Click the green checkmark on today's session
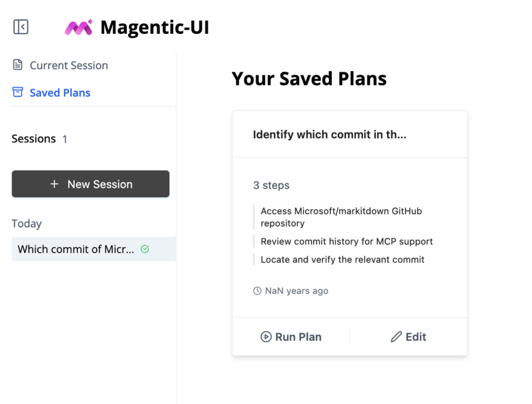 coord(144,249)
